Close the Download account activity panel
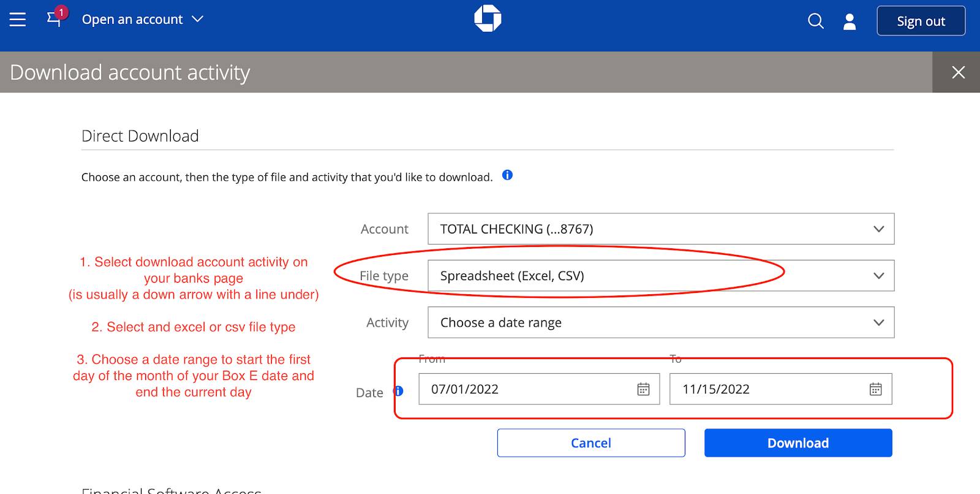The width and height of the screenshot is (980, 494). coord(958,72)
